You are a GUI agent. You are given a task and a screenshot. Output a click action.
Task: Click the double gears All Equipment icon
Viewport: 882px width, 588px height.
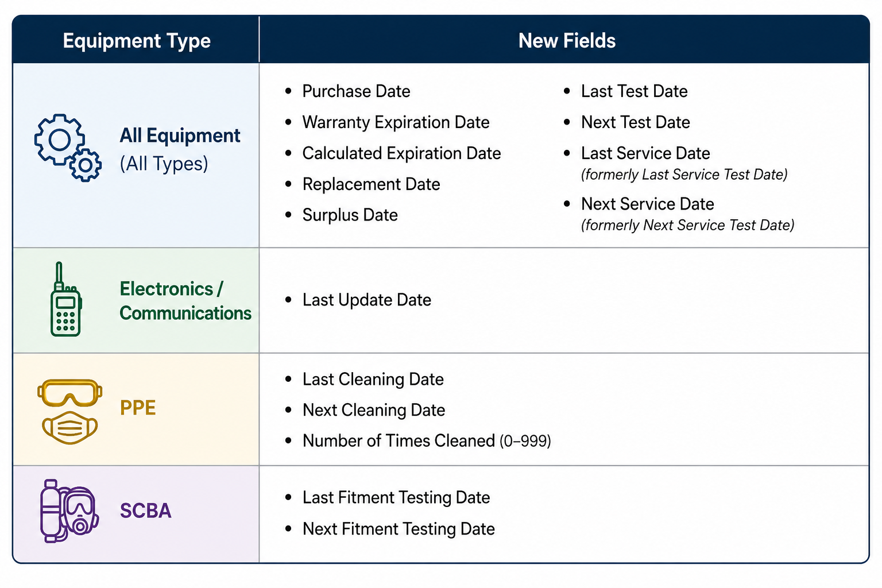coord(68,148)
